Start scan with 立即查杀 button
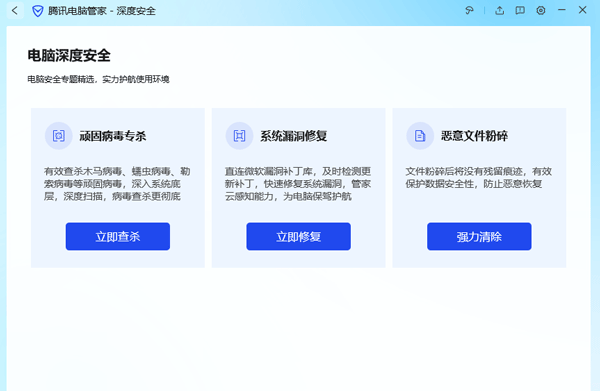This screenshot has height=391, width=600. point(118,236)
